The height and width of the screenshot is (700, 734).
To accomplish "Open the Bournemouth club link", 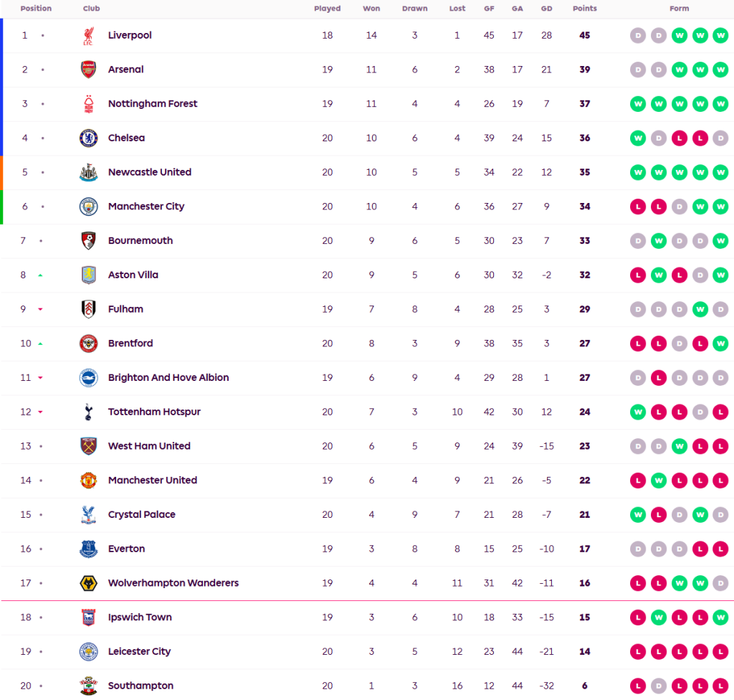I will click(x=140, y=241).
